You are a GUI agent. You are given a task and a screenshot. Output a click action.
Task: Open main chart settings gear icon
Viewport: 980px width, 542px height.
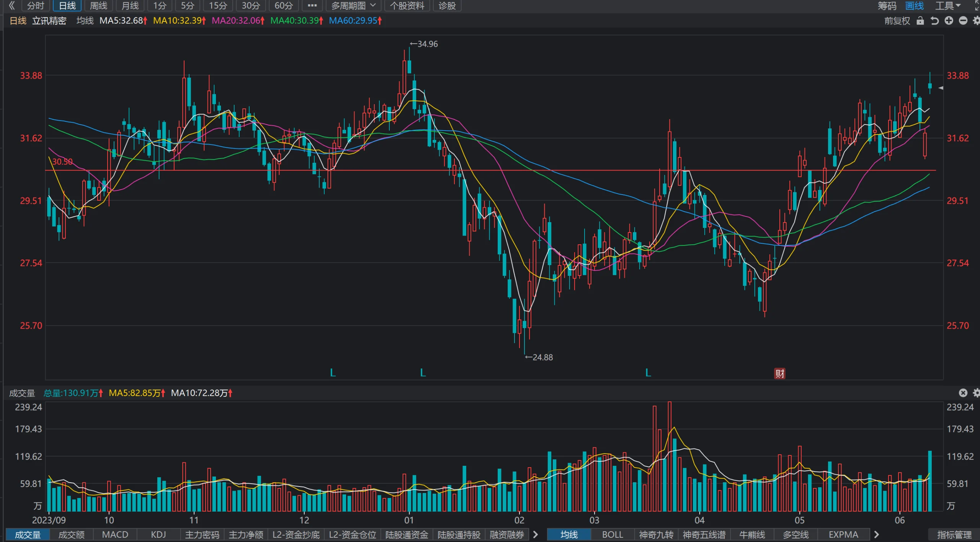(976, 21)
